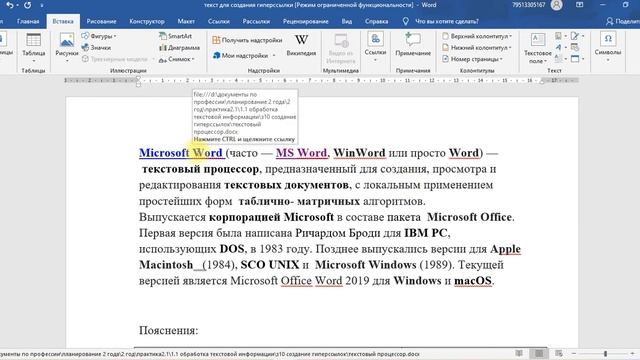Open the Вид ribbon tab
640x360 pixels.
347,21
